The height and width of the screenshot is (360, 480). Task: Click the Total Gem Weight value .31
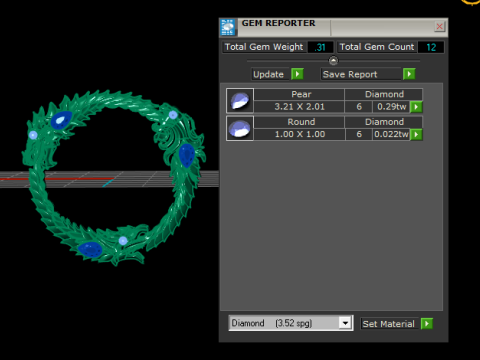320,47
